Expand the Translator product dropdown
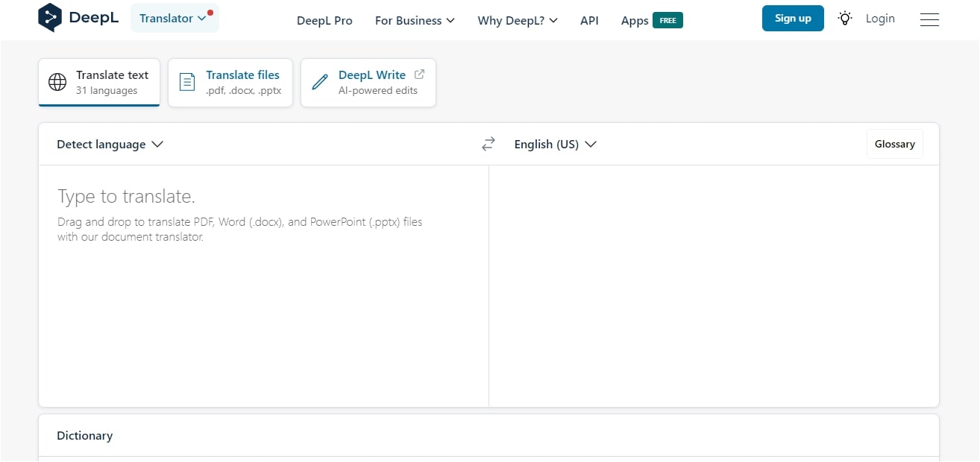Screen dimensions: 980x462 [x=174, y=19]
